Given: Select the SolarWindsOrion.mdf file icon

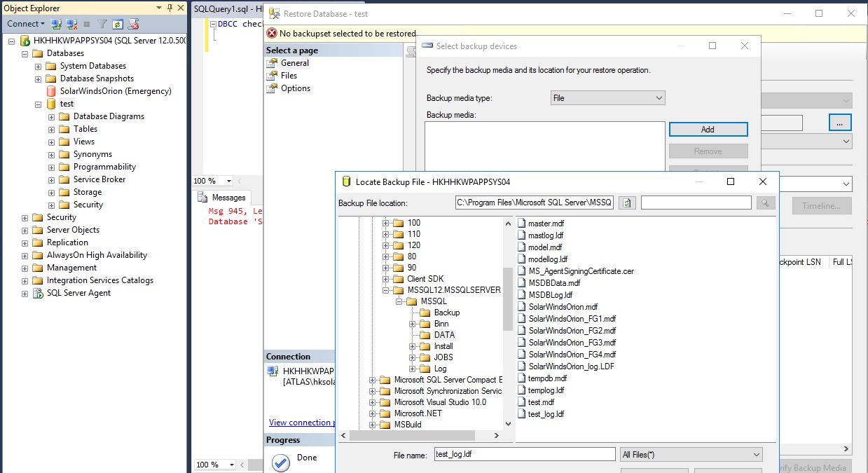Looking at the screenshot, I should 522,307.
